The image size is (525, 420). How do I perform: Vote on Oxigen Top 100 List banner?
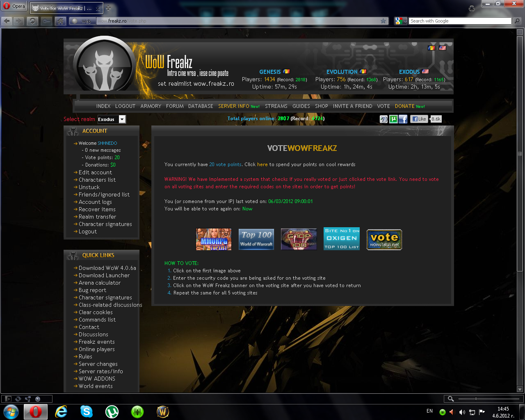click(342, 238)
